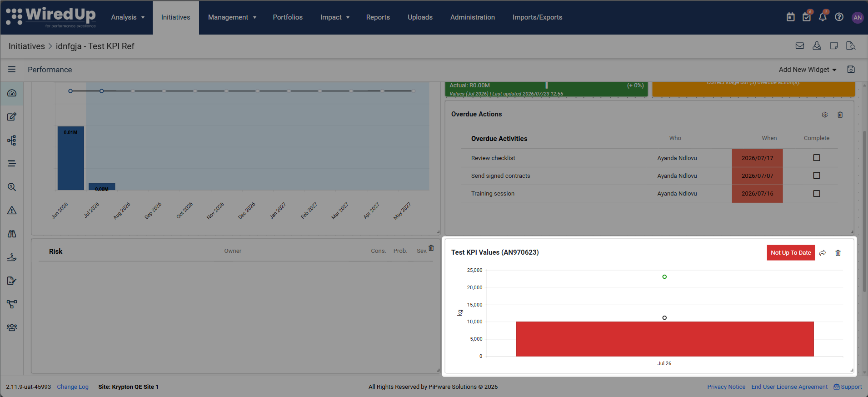Mark Send signed contracts as complete
Screen dimensions: 868x397
817,176
